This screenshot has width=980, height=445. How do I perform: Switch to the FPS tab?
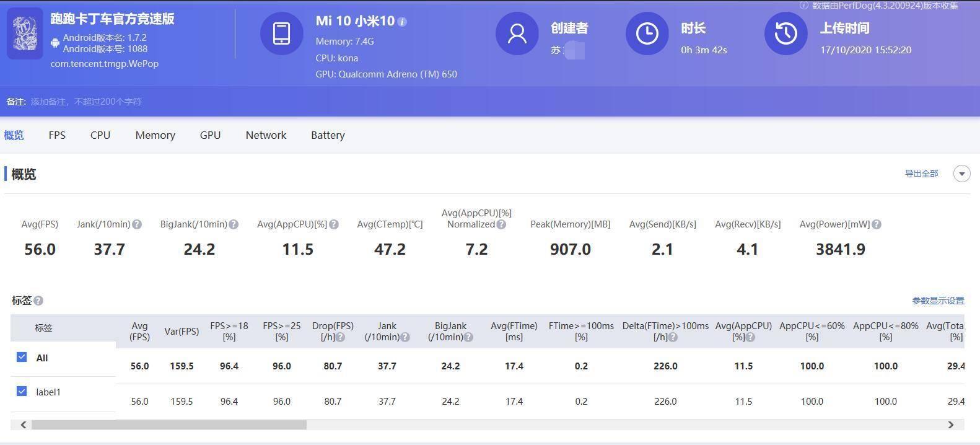click(57, 135)
